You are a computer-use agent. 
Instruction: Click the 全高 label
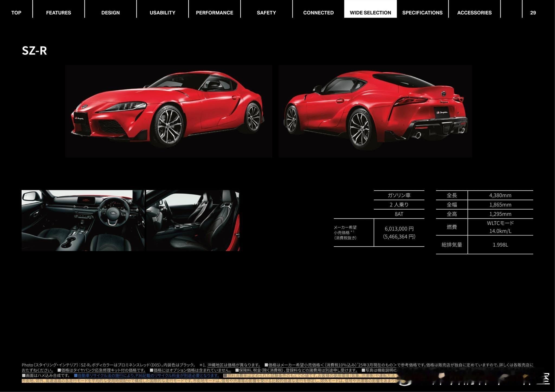click(452, 214)
